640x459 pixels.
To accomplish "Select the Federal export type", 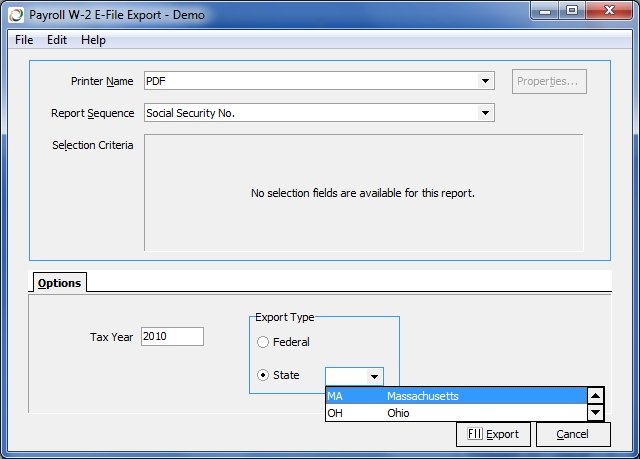I will pyautogui.click(x=264, y=342).
